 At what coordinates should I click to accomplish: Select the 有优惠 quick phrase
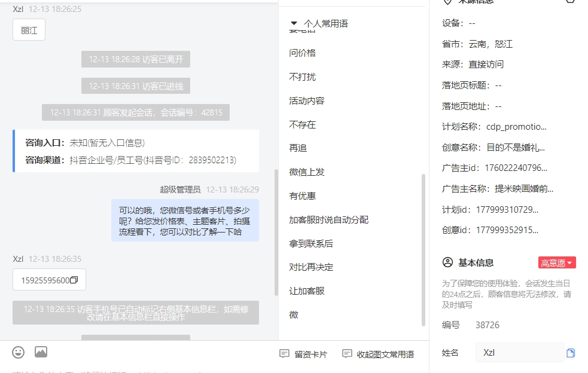click(x=302, y=195)
